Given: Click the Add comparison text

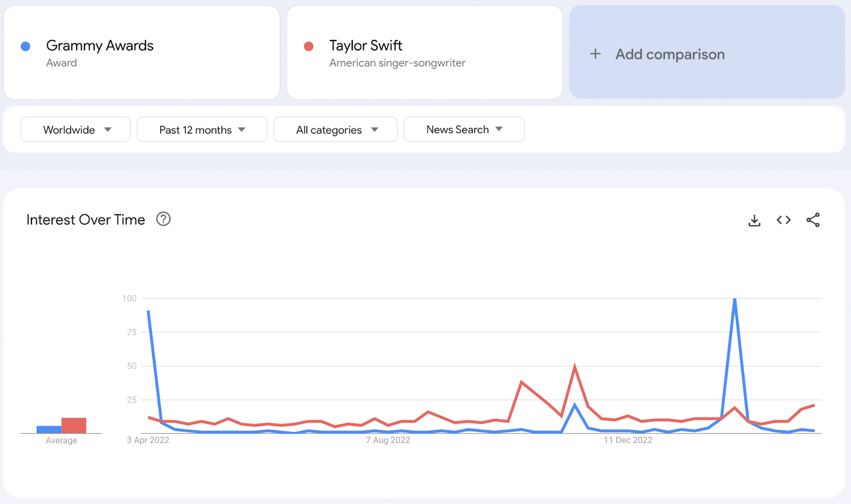Looking at the screenshot, I should pos(670,54).
